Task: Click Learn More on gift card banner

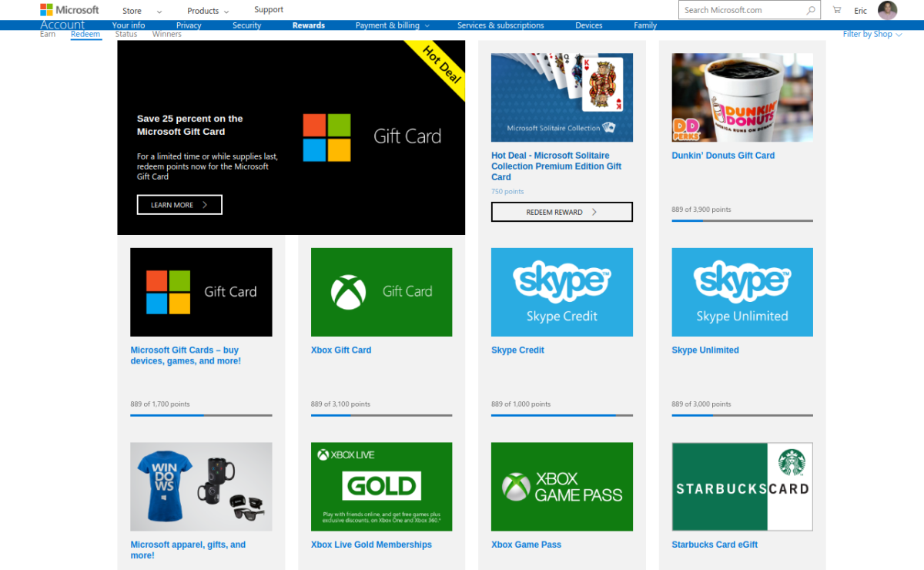Action: pos(179,205)
